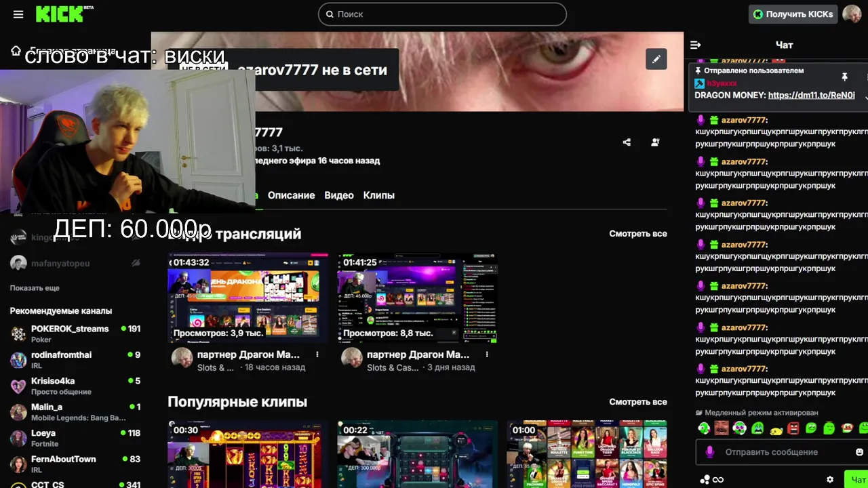Open POKEROK_streams recommended channel
This screenshot has width=868, height=488.
[75, 333]
